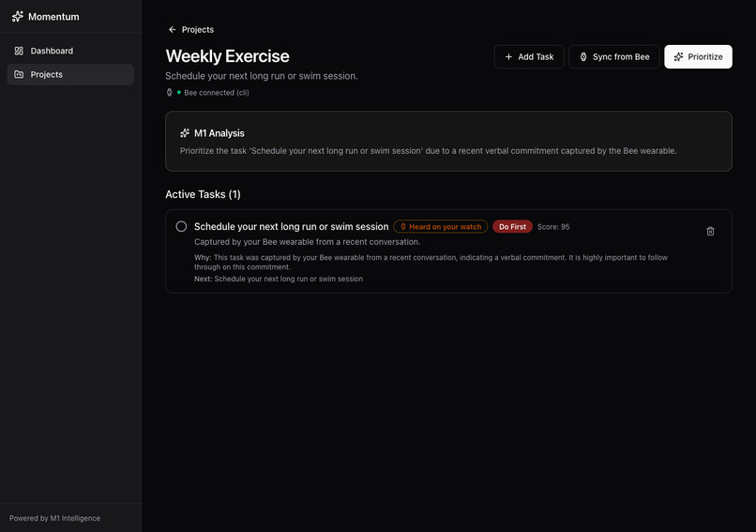Viewport: 756px width, 532px height.
Task: Go back to Projects with arrow link
Action: (x=191, y=29)
